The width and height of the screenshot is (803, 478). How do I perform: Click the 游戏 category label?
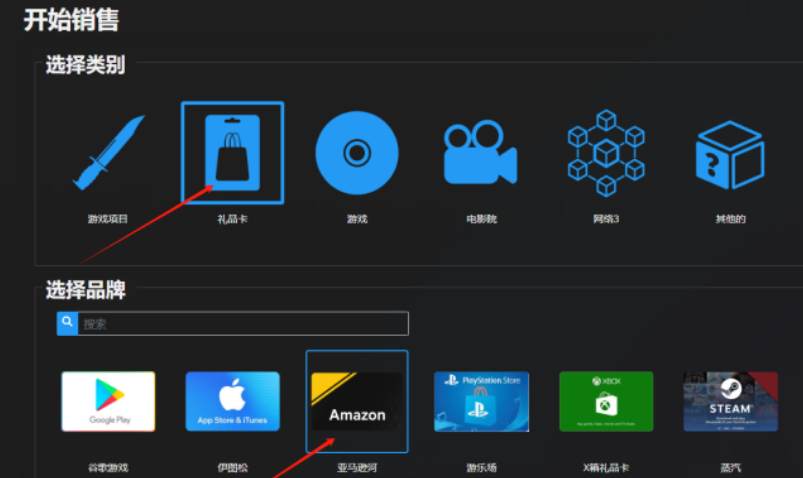(357, 219)
